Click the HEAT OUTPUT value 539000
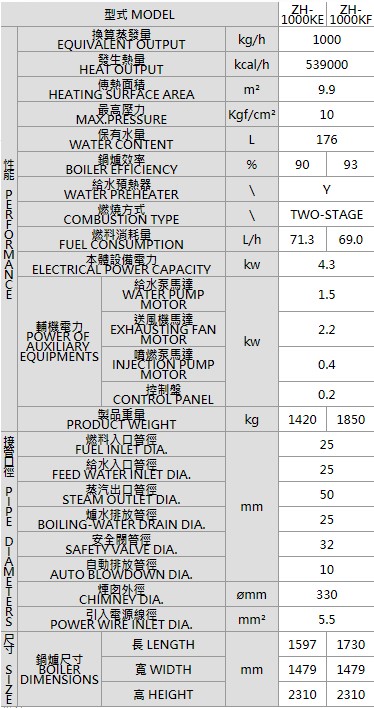 coord(327,65)
